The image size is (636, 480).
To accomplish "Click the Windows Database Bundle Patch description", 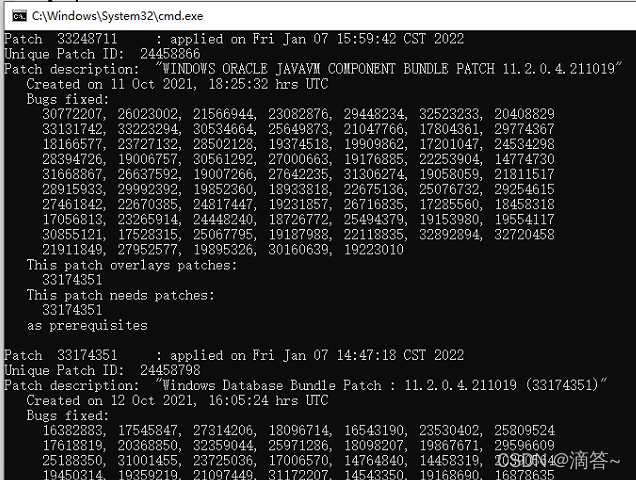I will [x=381, y=385].
